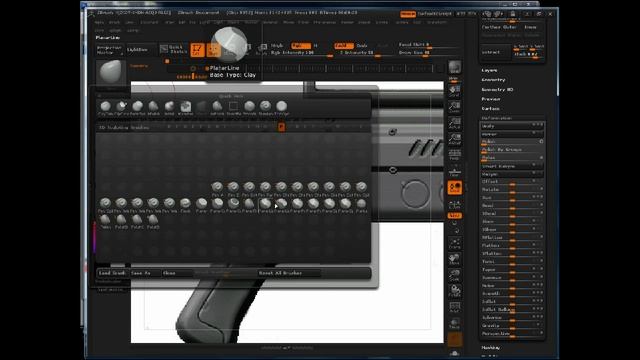Click the Clone brush button
Image resolution: width=640 pixels, height=360 pixels.
pos(177,273)
